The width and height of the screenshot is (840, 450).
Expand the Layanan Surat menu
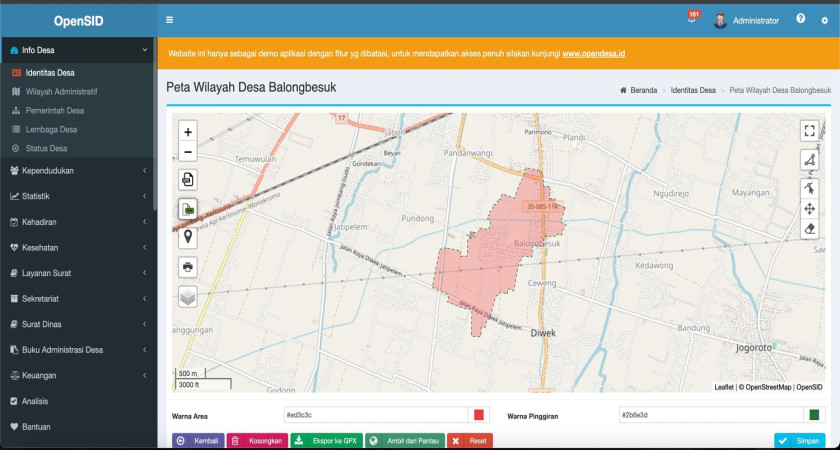point(78,273)
